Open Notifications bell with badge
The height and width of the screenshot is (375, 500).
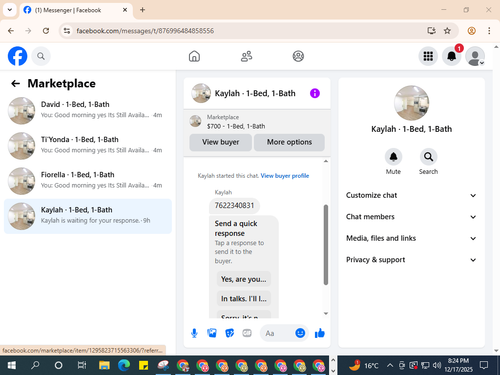pyautogui.click(x=452, y=56)
